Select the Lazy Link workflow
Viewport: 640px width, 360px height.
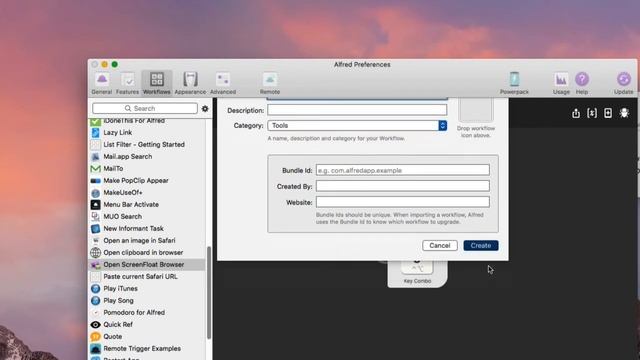pos(147,133)
